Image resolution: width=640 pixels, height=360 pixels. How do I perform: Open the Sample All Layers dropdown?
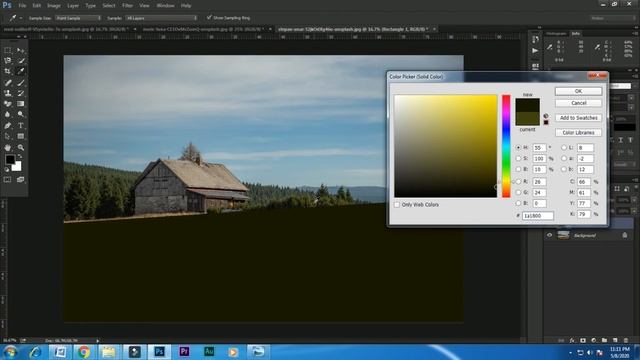pos(161,18)
